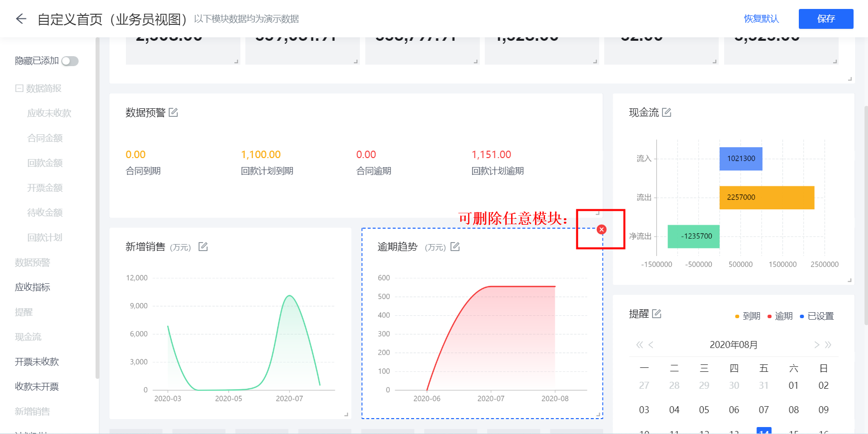Toggle 到期 legend in reminder calendar
Viewport: 868px width, 434px height.
pos(748,316)
